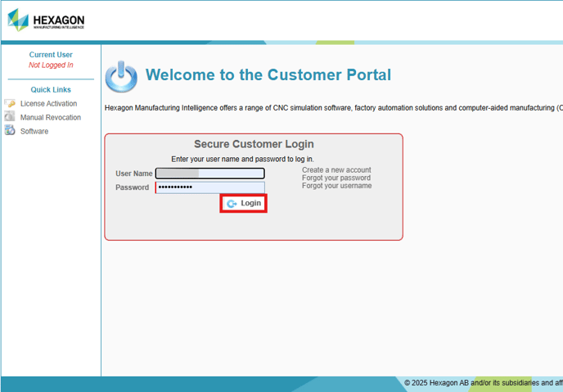Viewport: 563px width, 392px height.
Task: Click the Software sidebar icon
Action: click(x=10, y=131)
